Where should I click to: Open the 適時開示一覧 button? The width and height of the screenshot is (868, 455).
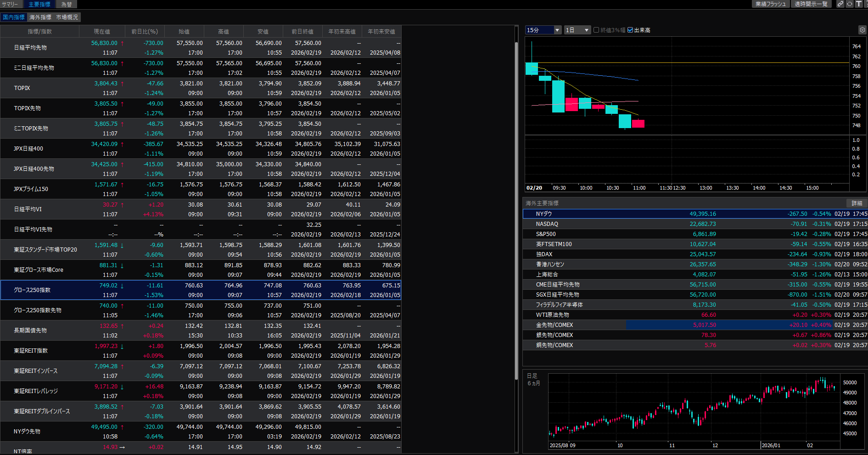point(811,4)
